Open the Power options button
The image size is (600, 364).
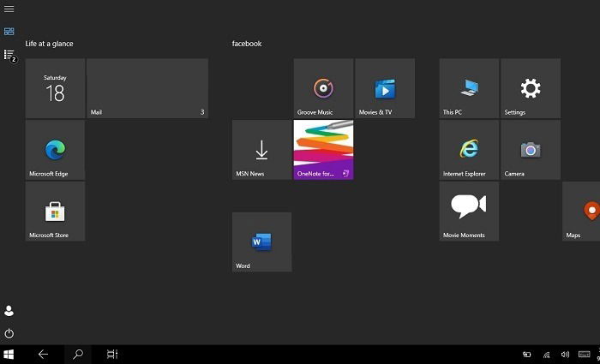[x=9, y=333]
